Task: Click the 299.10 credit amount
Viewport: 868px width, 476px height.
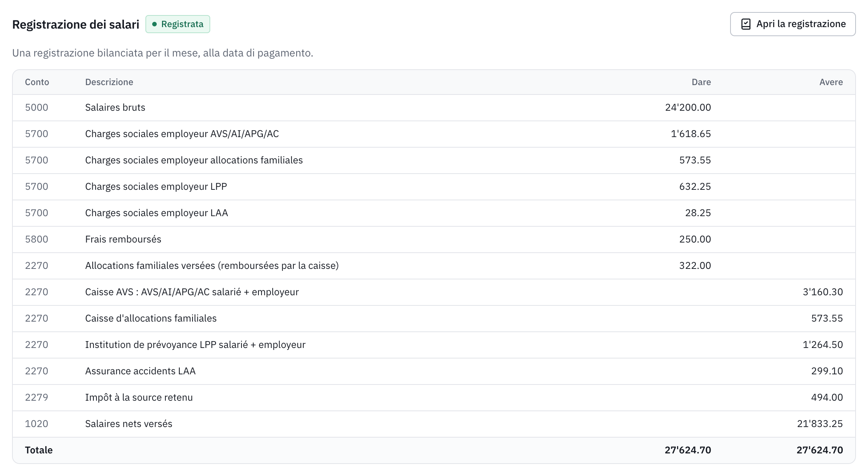Action: tap(827, 371)
